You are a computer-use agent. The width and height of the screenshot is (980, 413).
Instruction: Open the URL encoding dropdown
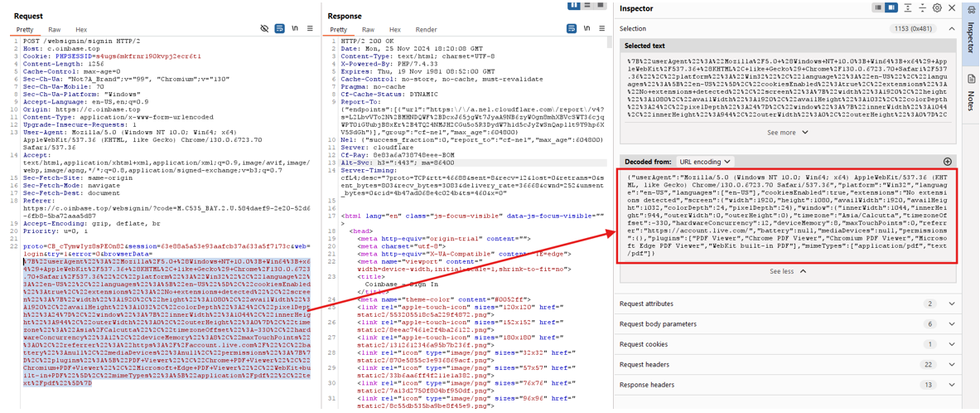coord(705,162)
